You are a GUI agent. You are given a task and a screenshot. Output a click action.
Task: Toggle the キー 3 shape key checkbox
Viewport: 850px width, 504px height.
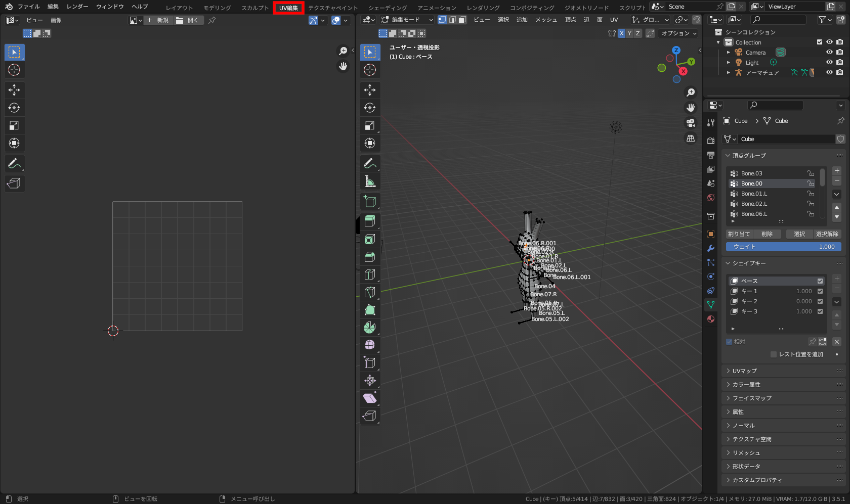pos(820,311)
